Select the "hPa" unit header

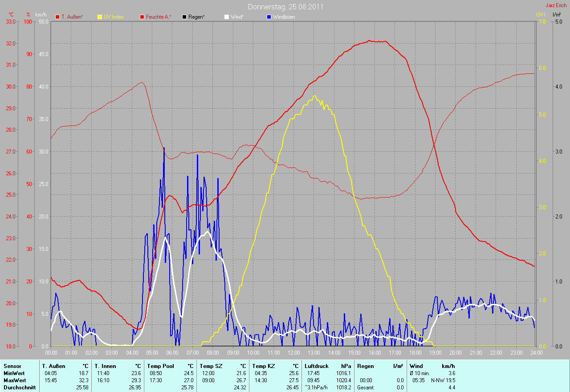346,366
